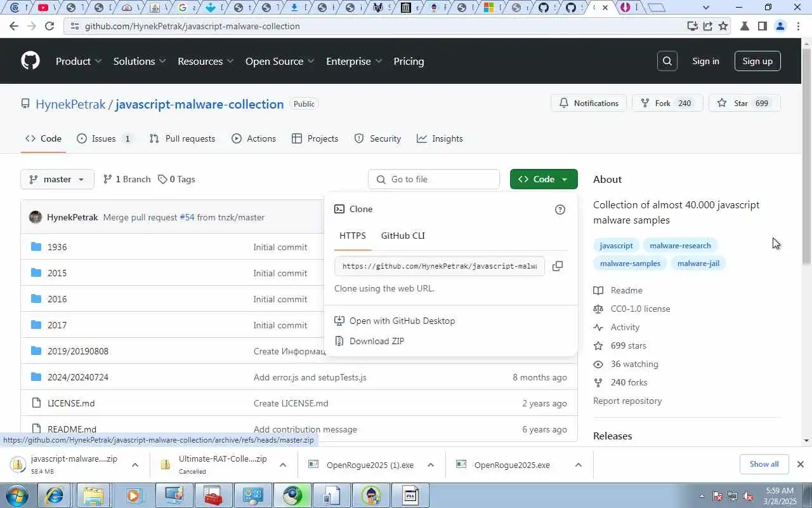Image resolution: width=812 pixels, height=508 pixels.
Task: Expand the Resources dropdown
Action: [206, 61]
